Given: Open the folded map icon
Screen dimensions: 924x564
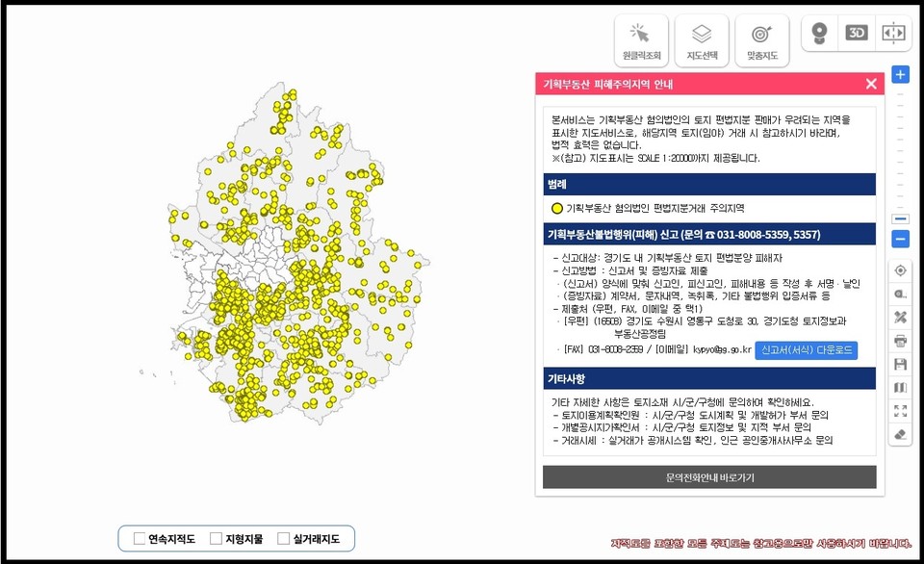Looking at the screenshot, I should coord(900,388).
